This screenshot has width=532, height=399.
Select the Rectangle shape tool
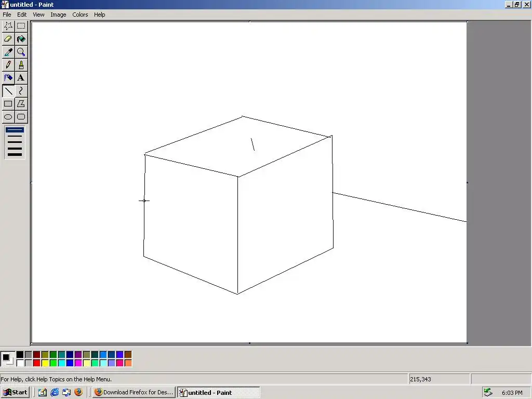pos(8,103)
